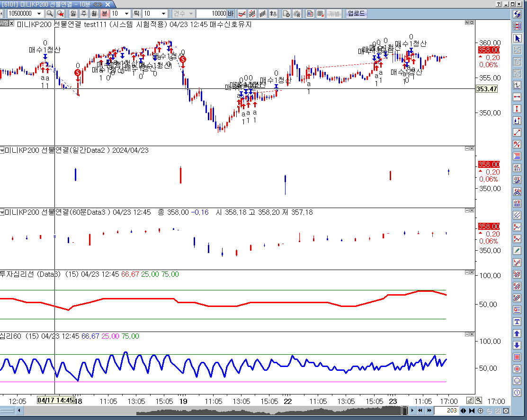Select the vertical line drawing tool
Screen dimensions: 527x420
click(517, 109)
